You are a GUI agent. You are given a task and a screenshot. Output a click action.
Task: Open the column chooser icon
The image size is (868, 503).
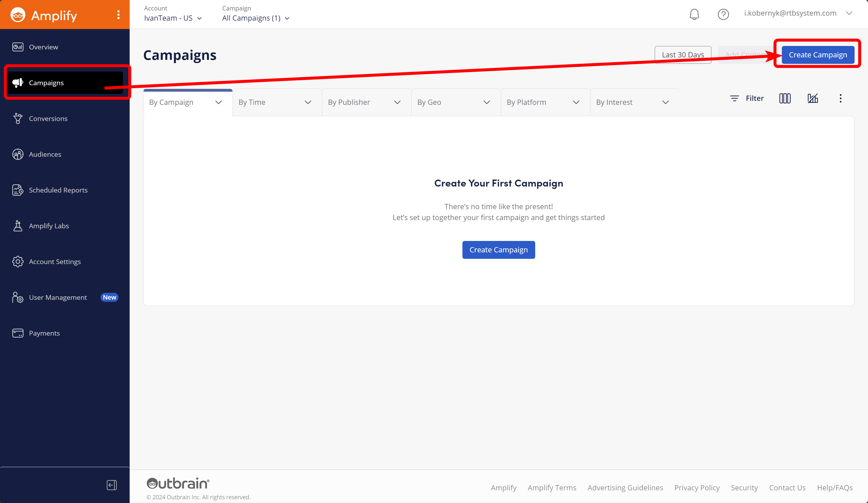tap(785, 99)
